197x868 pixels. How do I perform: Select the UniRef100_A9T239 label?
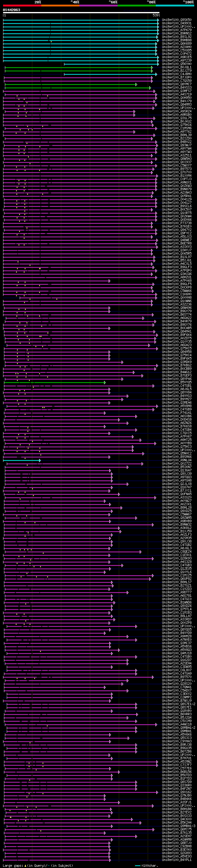(177, 60)
